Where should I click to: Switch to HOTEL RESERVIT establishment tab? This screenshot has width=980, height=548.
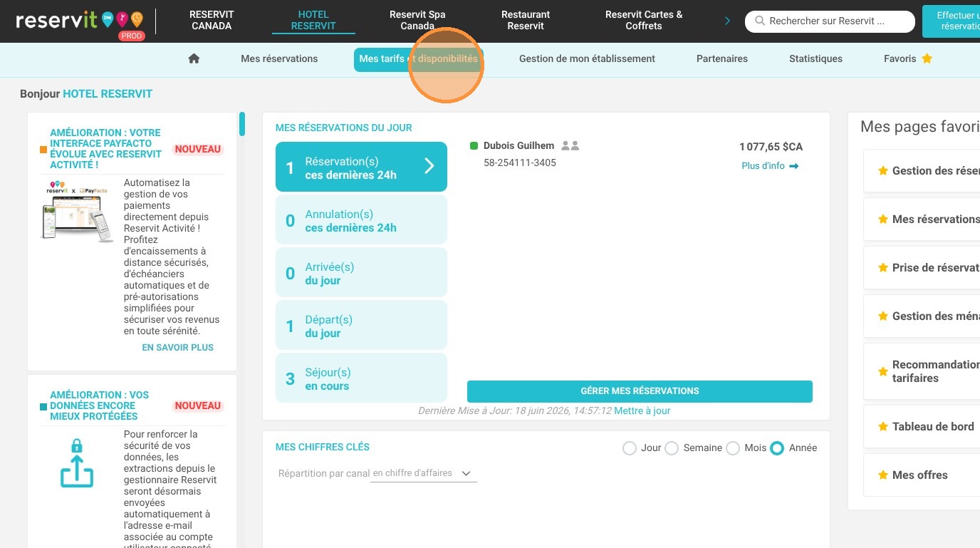click(x=313, y=20)
